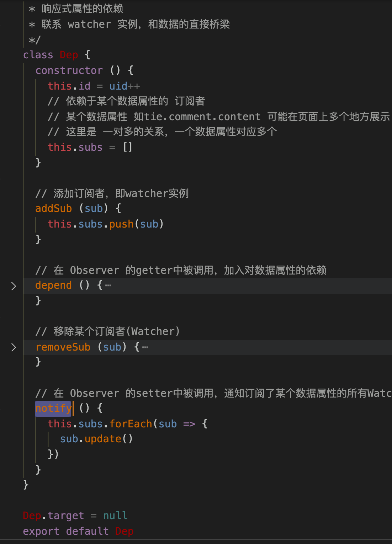
Task: Click sub.update() call
Action: 96,439
